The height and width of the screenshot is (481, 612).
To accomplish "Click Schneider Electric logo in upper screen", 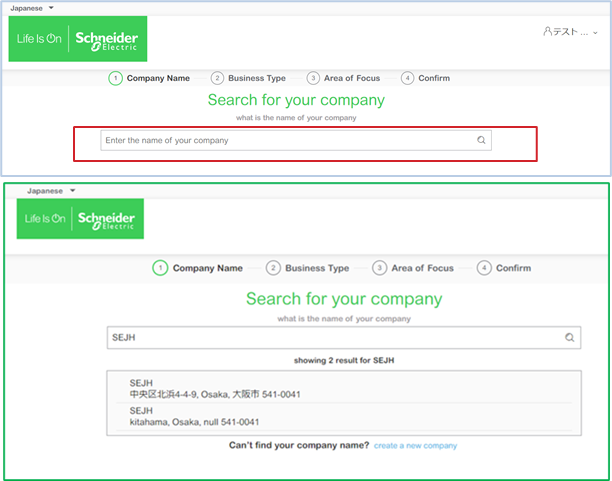I will pos(78,39).
